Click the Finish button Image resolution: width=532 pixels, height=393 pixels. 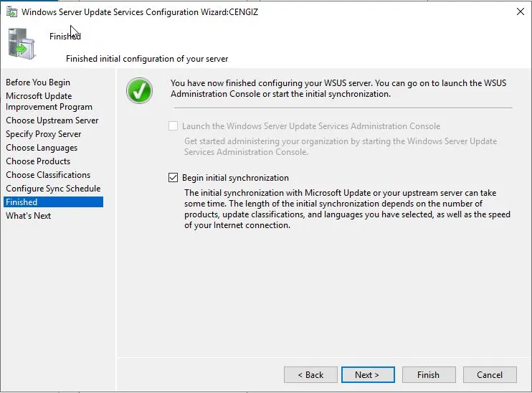tap(428, 374)
